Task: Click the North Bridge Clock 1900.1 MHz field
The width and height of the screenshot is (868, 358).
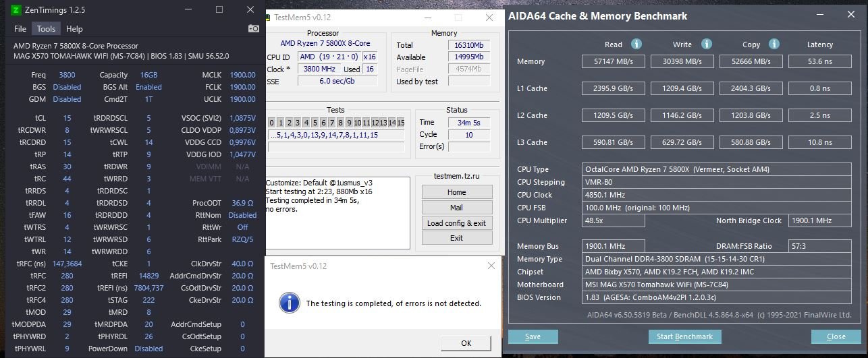Action: tap(820, 220)
